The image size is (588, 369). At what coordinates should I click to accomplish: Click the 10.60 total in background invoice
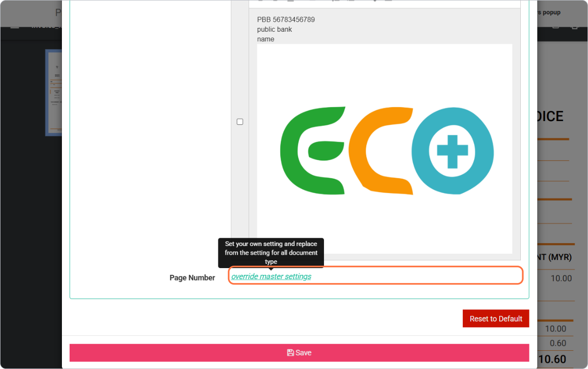[x=552, y=359]
